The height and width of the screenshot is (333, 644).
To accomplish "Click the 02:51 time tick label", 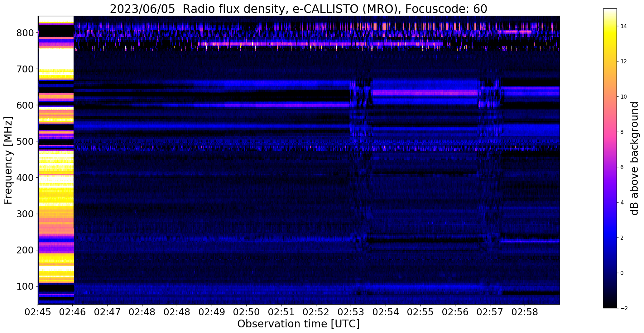I will pos(281,312).
